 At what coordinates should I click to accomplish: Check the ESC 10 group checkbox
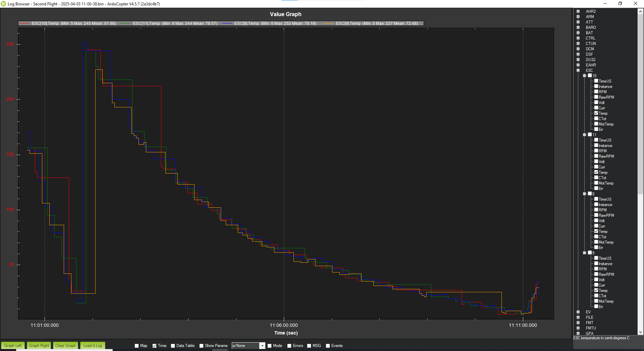click(590, 76)
